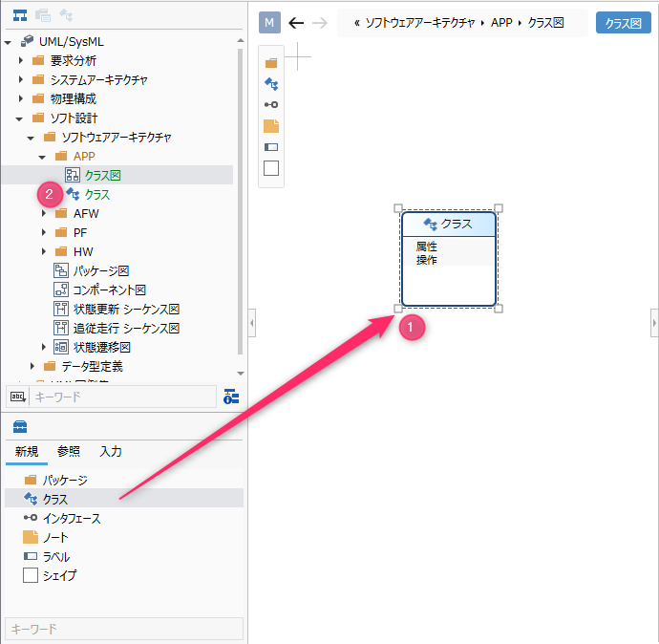Switch to the 入力 tab
Screen dimensions: 659x644
(111, 452)
